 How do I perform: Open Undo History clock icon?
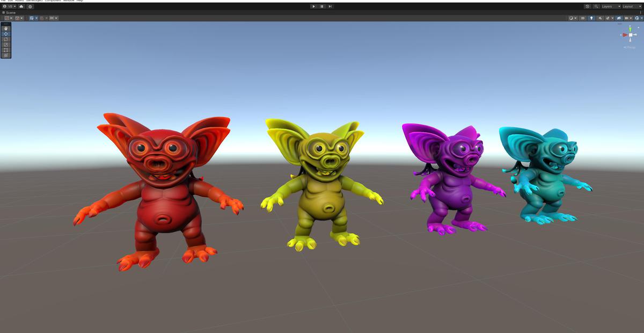click(x=587, y=6)
